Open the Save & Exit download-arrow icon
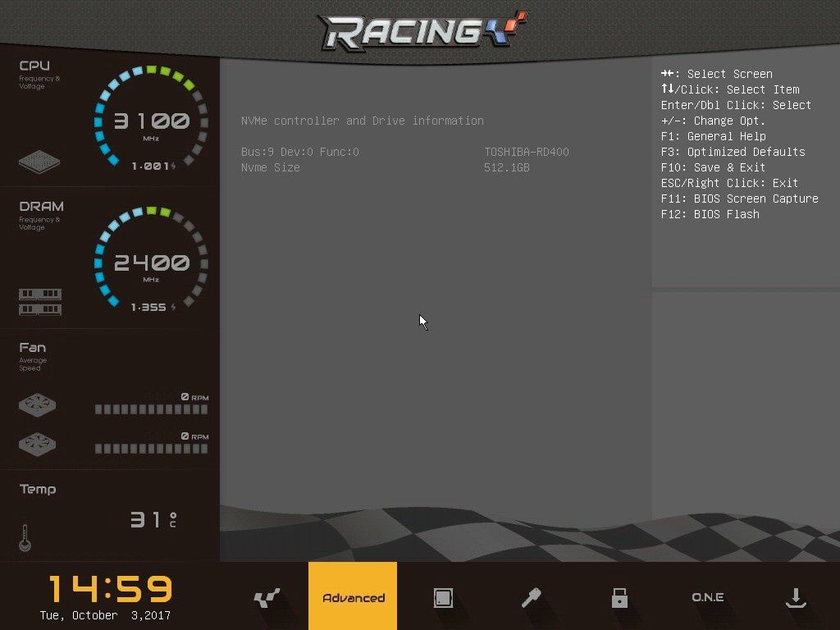This screenshot has height=630, width=840. [796, 598]
